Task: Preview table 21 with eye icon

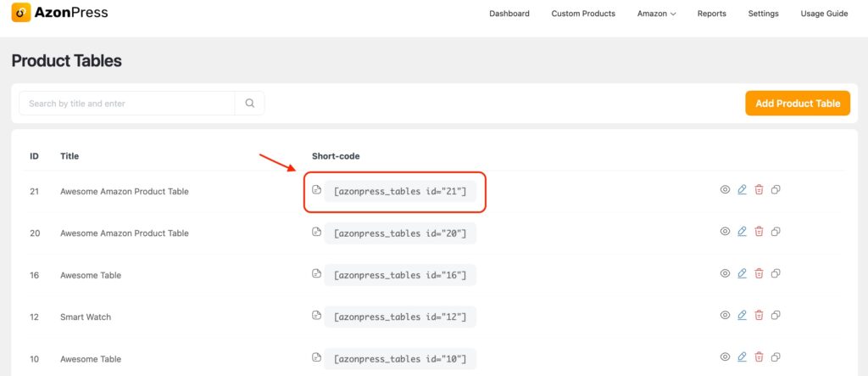Action: (x=725, y=189)
